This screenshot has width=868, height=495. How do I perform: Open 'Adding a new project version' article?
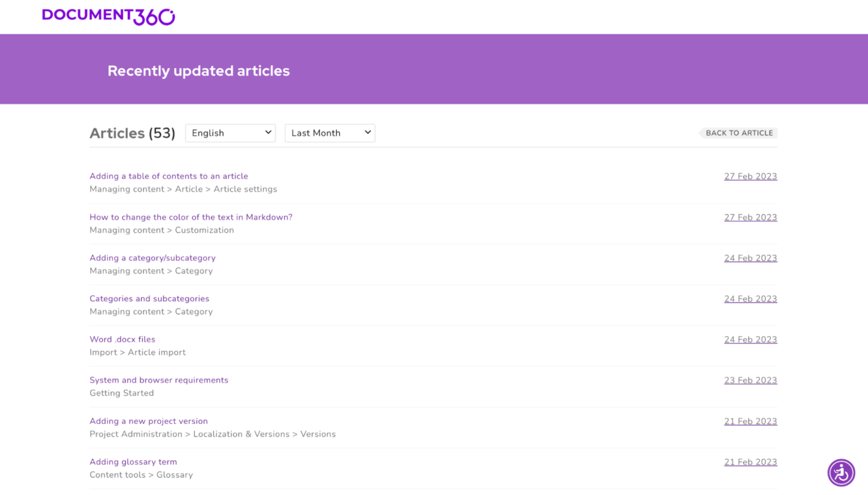coord(149,421)
